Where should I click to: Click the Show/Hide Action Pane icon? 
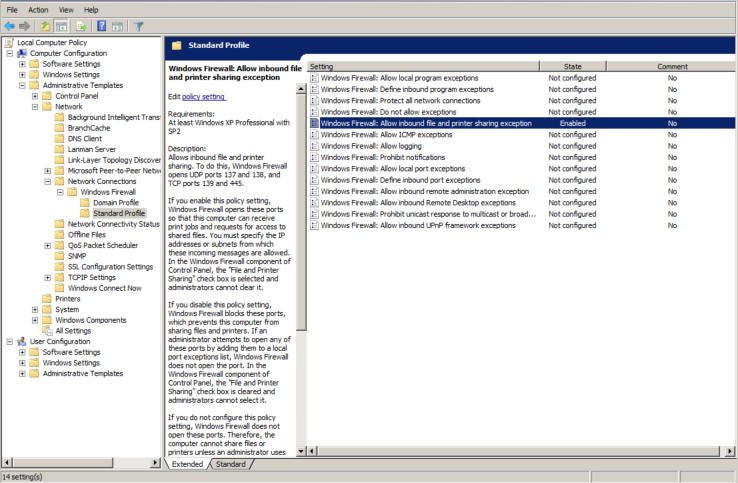(117, 26)
